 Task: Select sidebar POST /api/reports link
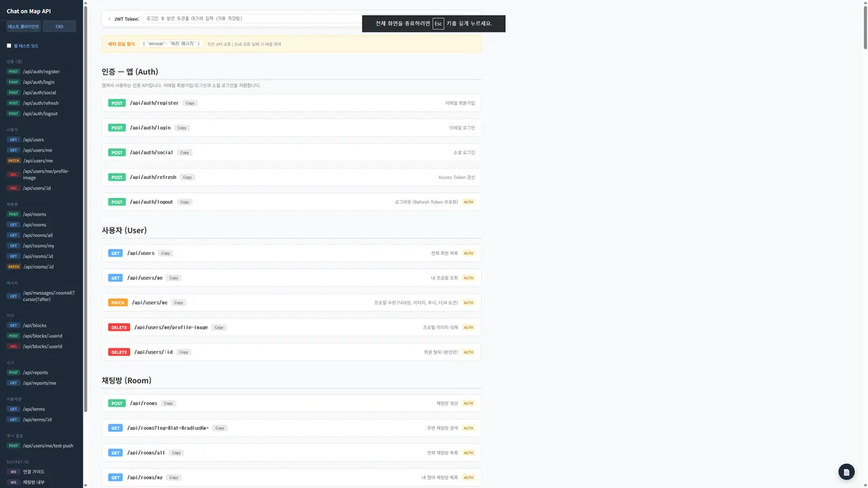tap(41, 372)
